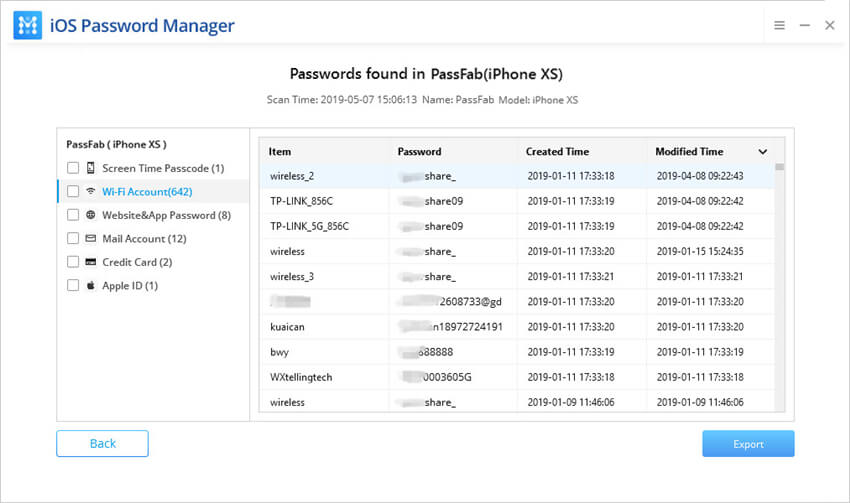This screenshot has height=503, width=850.
Task: Click the blurred item name row
Action: tap(291, 301)
